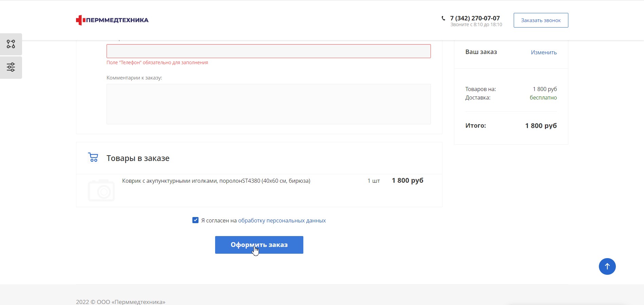
Task: Click the Пермедтехника logo
Action: coord(112,20)
